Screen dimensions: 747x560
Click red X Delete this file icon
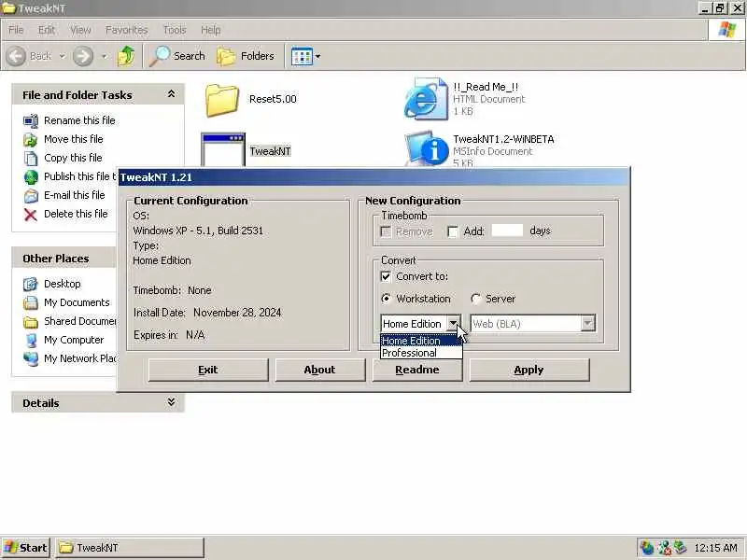click(31, 215)
